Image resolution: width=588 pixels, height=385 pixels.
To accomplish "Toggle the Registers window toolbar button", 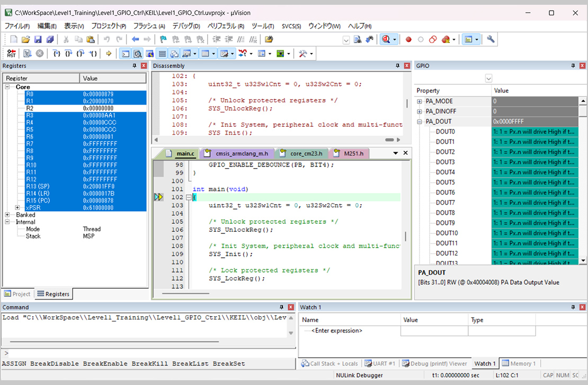I will [x=162, y=54].
